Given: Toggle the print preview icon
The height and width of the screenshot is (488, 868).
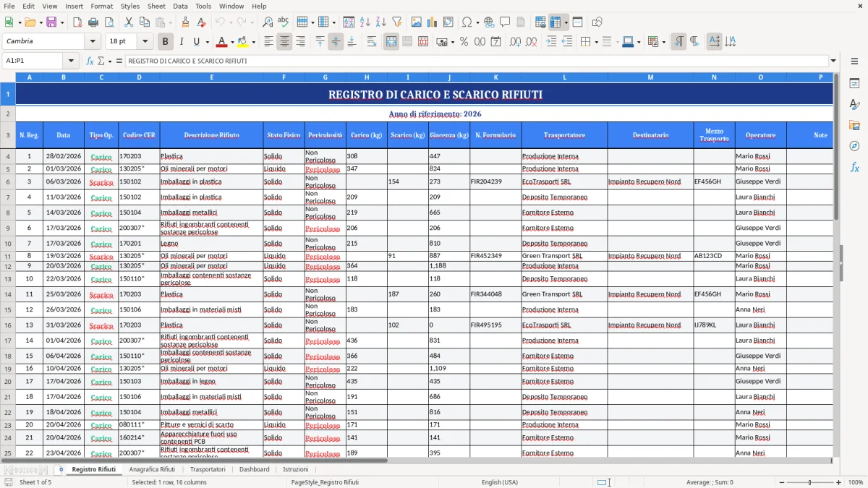Looking at the screenshot, I should (109, 22).
